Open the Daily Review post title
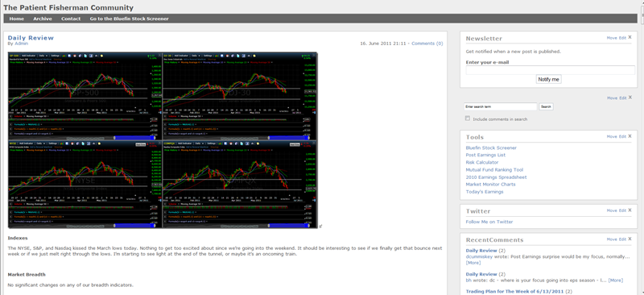This screenshot has width=644, height=295. (31, 38)
